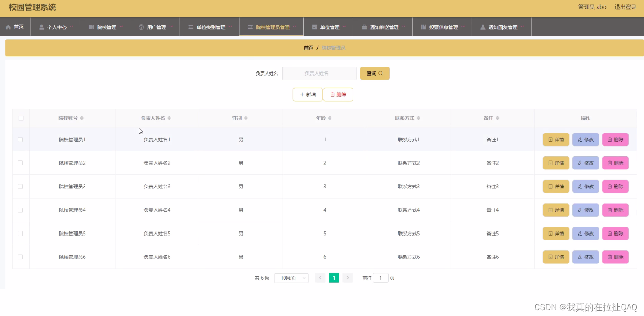Click cell 备注2
The image size is (644, 316).
click(x=492, y=163)
